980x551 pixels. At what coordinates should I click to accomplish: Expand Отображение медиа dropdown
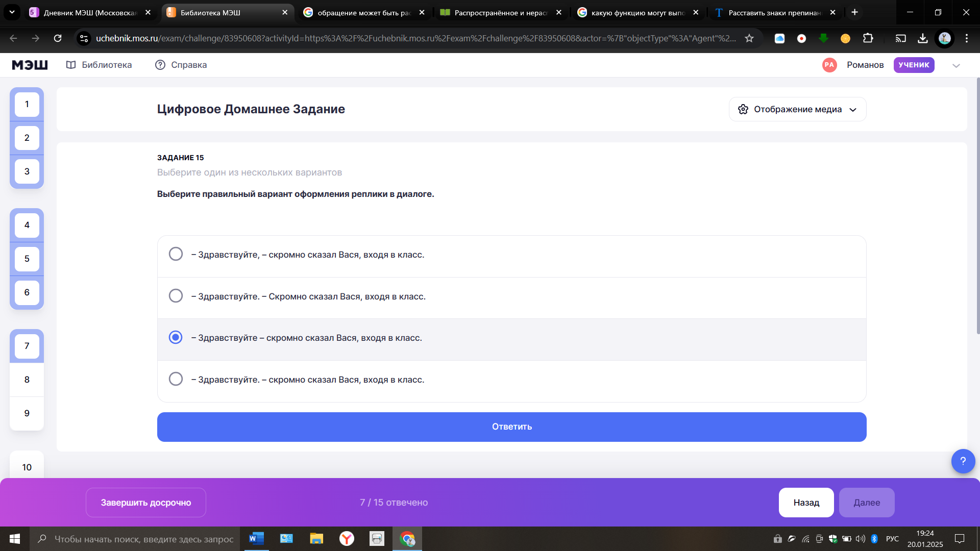797,109
